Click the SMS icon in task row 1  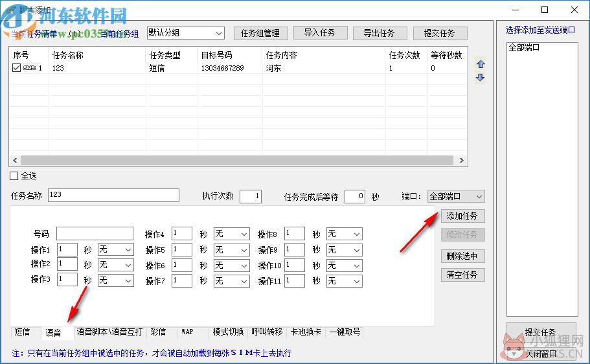29,68
